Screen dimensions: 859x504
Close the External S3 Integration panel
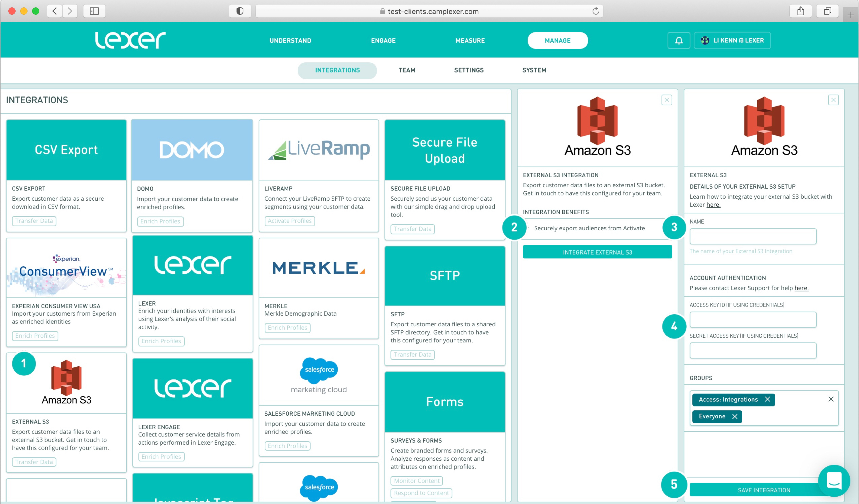coord(666,100)
